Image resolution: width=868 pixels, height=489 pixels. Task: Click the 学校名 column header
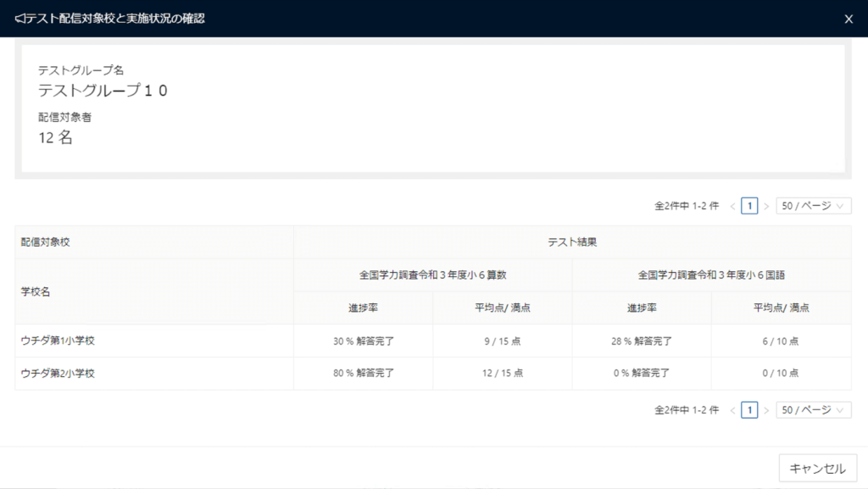36,292
